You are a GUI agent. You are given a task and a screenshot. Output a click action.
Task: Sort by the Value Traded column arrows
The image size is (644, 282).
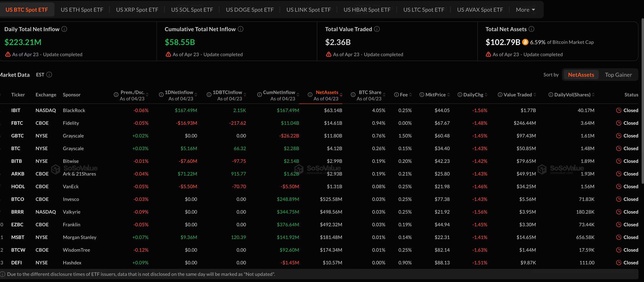[535, 95]
